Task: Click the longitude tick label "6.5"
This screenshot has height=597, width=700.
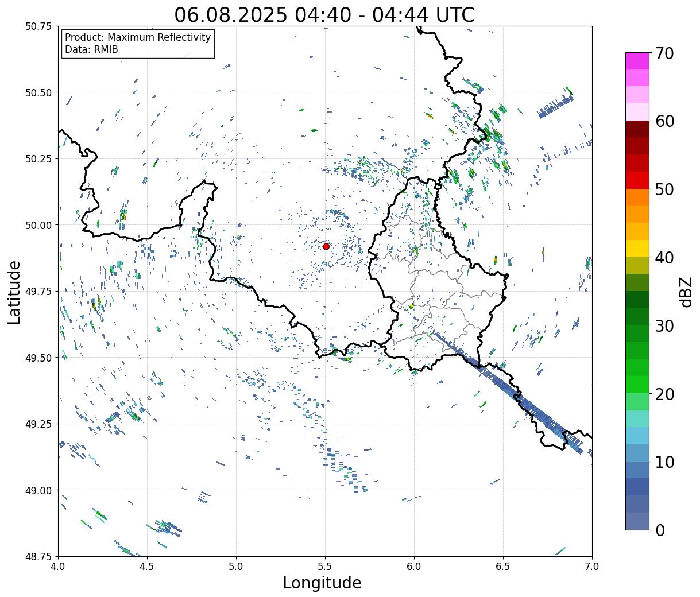Action: click(503, 567)
